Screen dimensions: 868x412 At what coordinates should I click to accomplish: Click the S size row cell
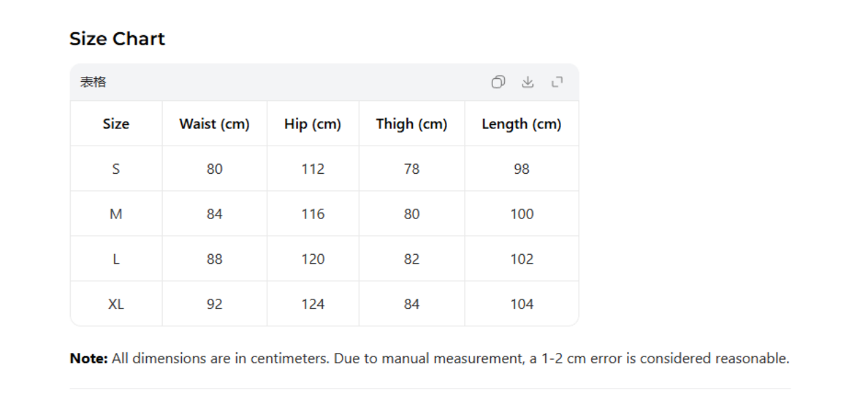(116, 169)
